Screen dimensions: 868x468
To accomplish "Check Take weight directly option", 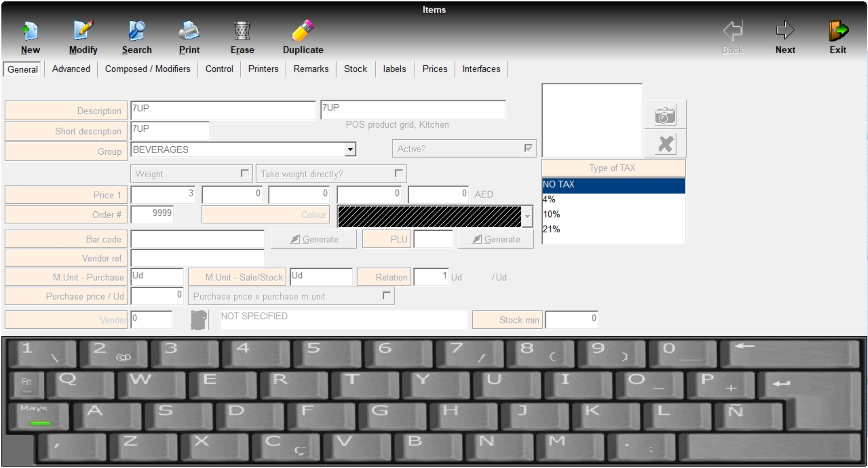I will point(398,173).
